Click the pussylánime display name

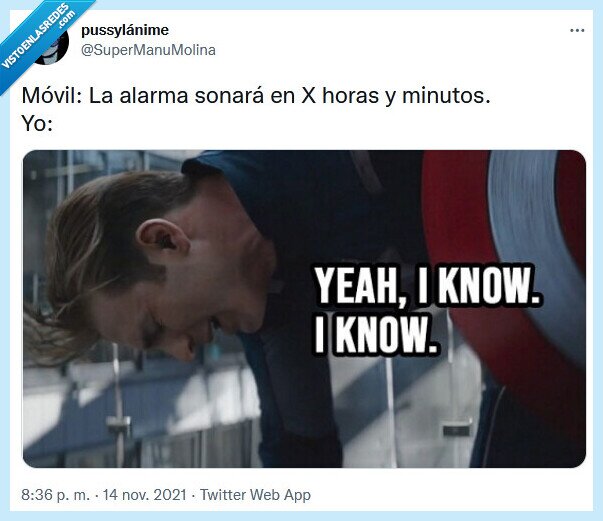125,30
